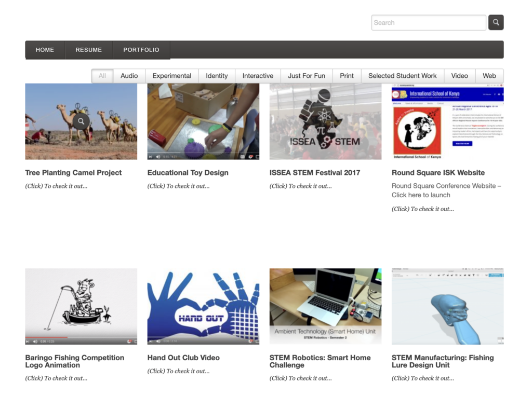
Task: Open the Round Square ISK Website title
Action: tap(438, 173)
